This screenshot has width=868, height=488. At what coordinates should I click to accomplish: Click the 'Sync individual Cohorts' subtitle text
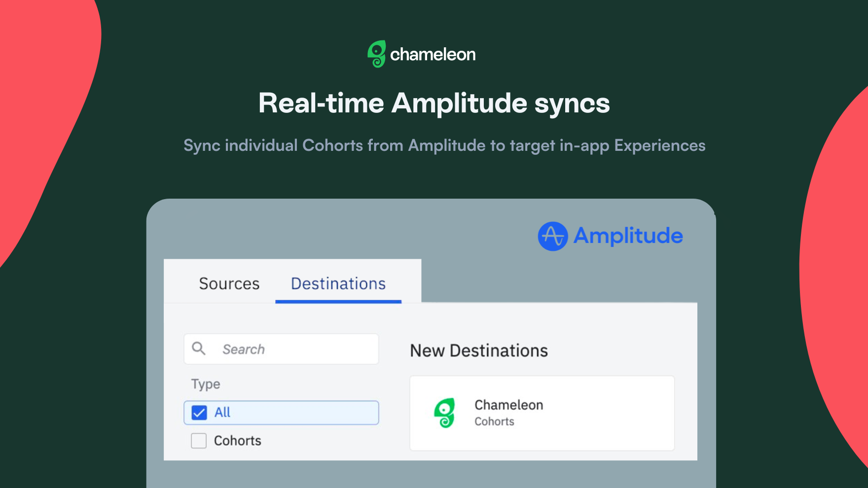444,145
